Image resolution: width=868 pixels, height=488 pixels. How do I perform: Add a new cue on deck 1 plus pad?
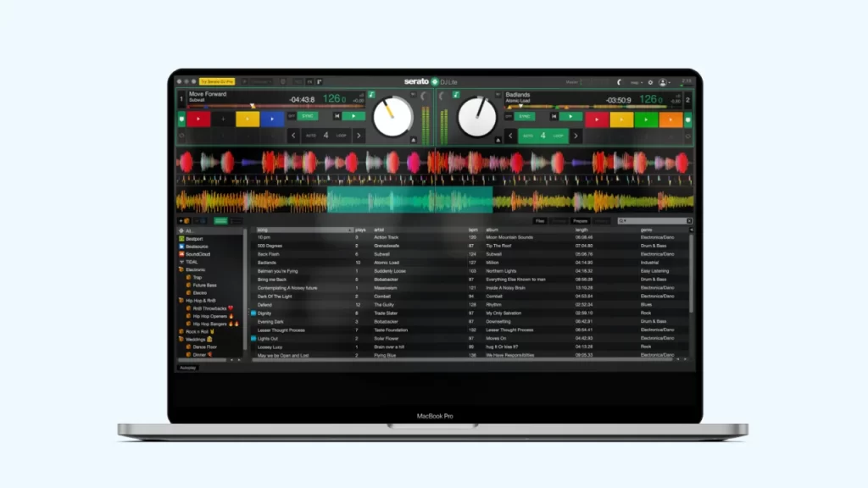click(x=223, y=119)
